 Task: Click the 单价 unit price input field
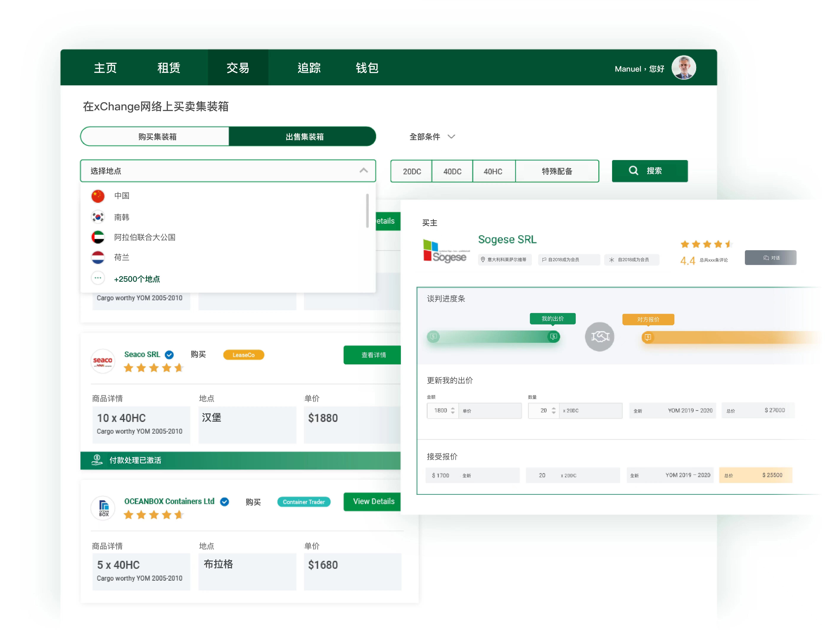point(490,411)
